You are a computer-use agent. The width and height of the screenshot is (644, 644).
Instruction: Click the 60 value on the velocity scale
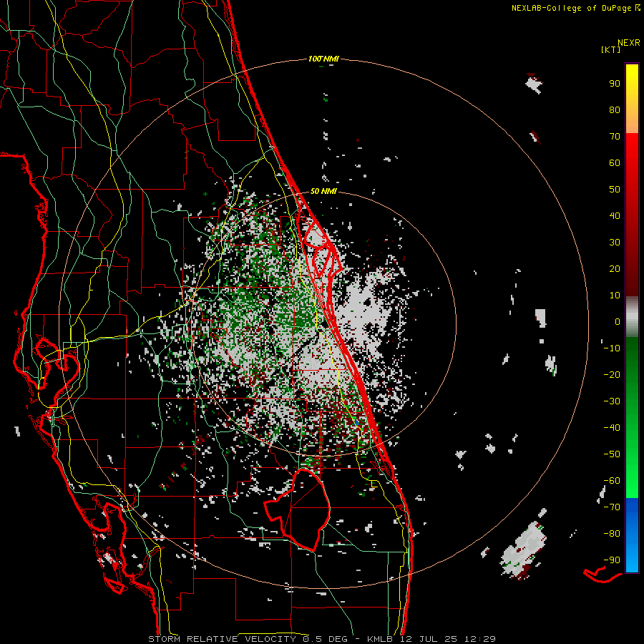pyautogui.click(x=615, y=163)
